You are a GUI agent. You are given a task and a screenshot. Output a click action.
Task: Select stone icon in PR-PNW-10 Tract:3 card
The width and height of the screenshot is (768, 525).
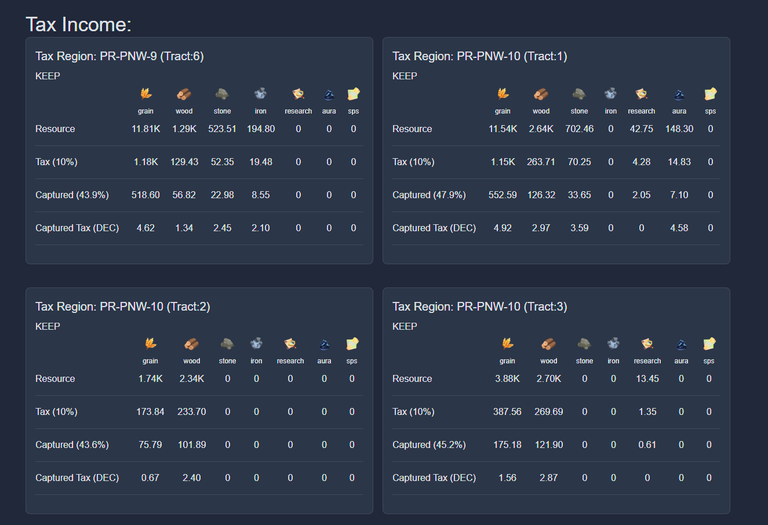pos(584,343)
